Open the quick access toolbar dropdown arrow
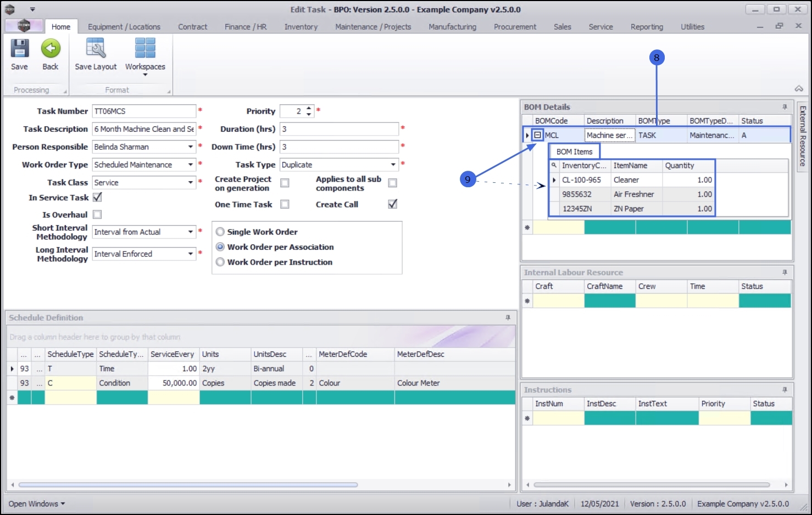Image resolution: width=812 pixels, height=515 pixels. (32, 9)
